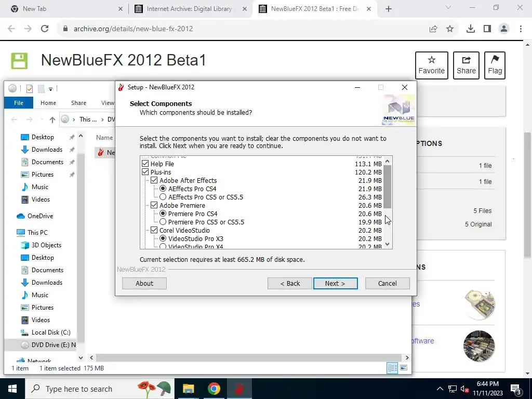Screen dimensions: 532x399
Task: Open Share ribbon tab in File Explorer
Action: coord(78,103)
